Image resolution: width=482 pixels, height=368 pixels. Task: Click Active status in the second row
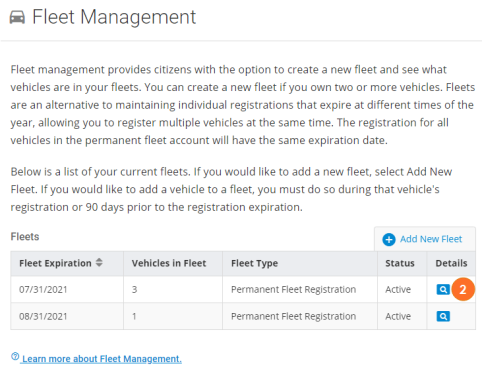tap(398, 316)
